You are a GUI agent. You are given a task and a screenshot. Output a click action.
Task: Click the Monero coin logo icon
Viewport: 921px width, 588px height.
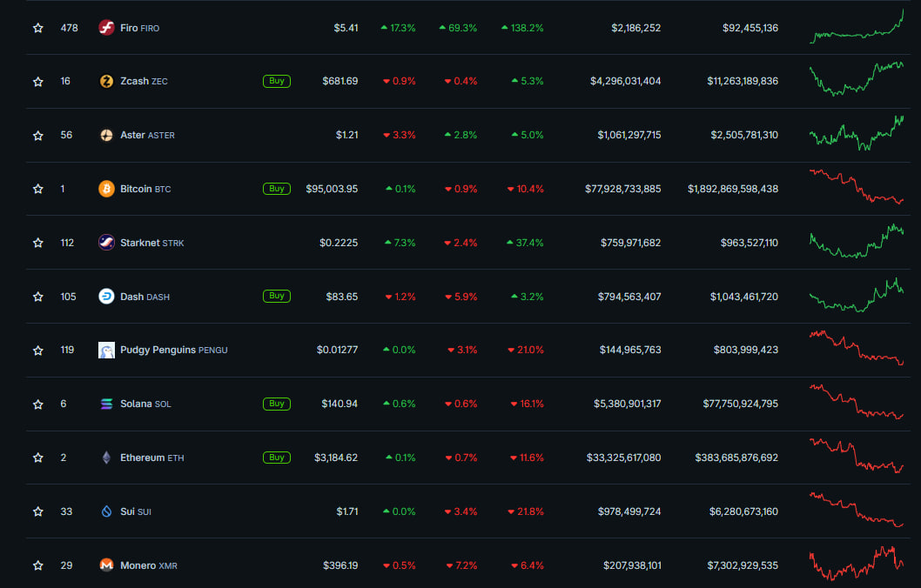click(106, 565)
